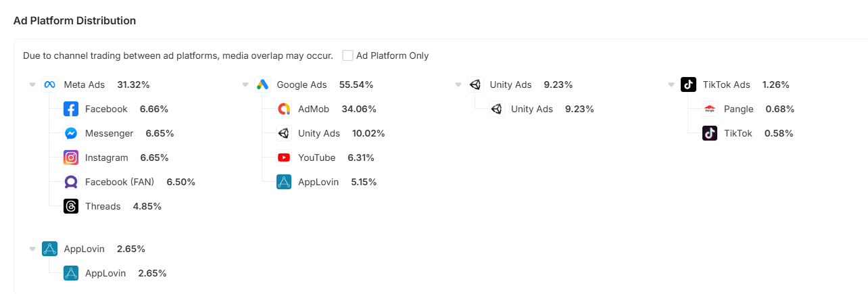868x294 pixels.
Task: Click the Threads platform icon
Action: [71, 206]
